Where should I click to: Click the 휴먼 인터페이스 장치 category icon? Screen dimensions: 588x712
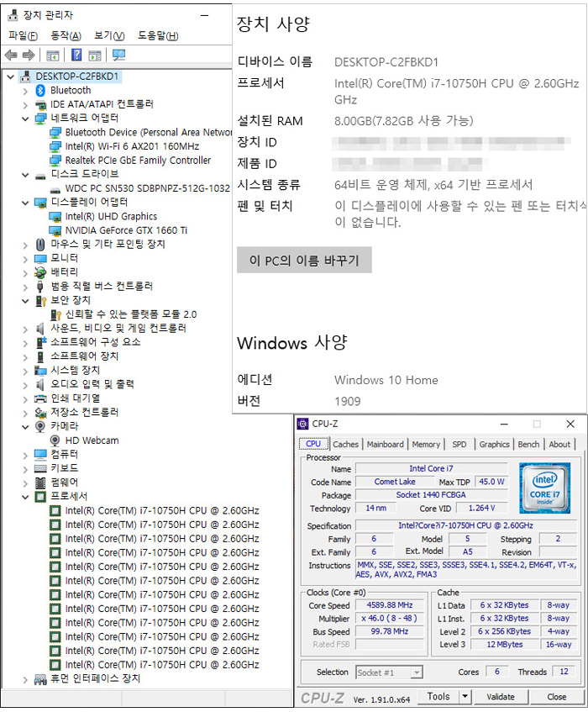(x=40, y=679)
